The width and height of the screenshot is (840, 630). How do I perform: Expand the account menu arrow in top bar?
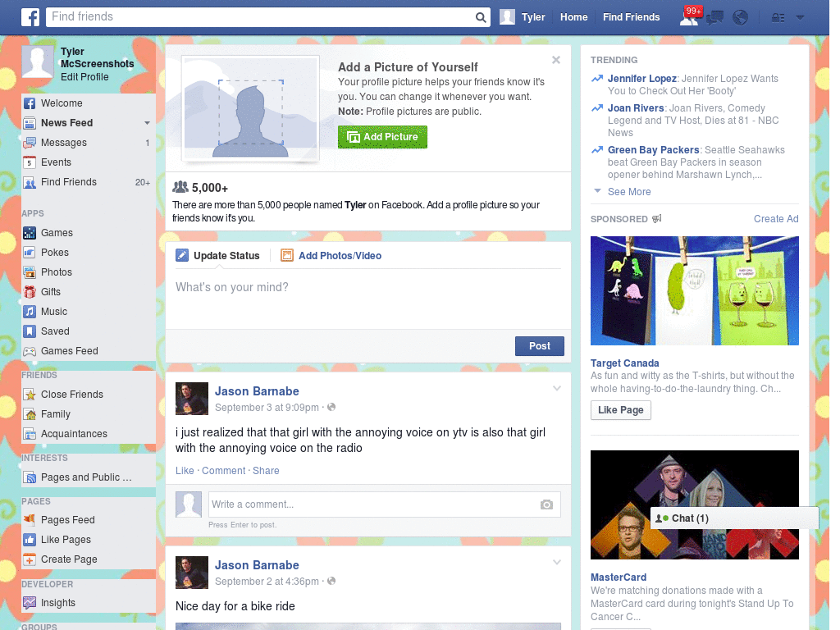[800, 18]
